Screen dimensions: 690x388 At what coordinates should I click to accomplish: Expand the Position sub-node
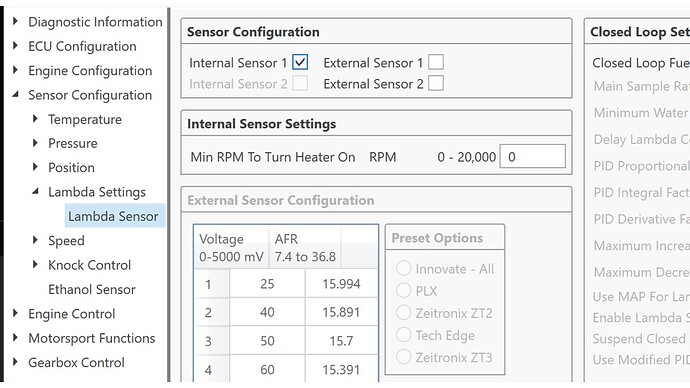click(35, 167)
